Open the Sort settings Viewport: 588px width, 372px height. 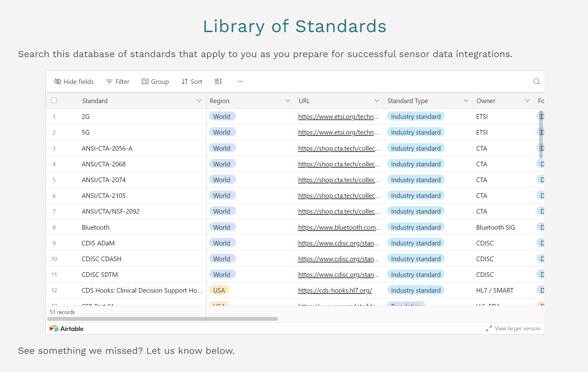(192, 82)
